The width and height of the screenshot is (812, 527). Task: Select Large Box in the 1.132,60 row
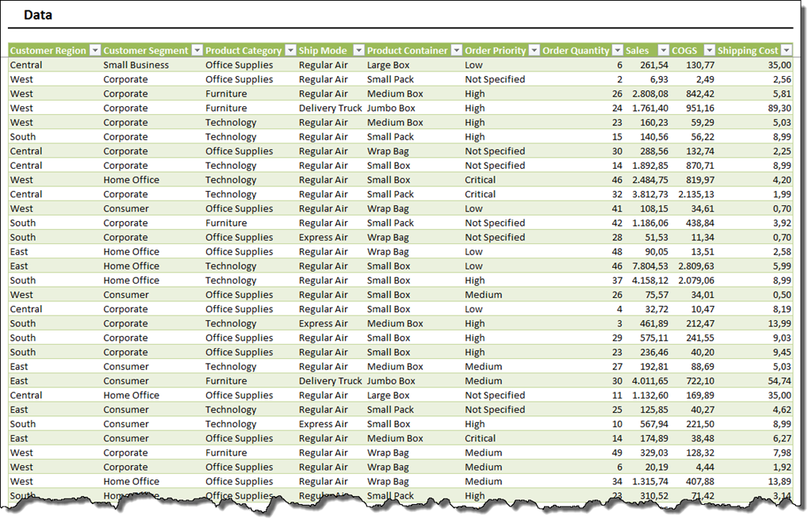pos(389,395)
